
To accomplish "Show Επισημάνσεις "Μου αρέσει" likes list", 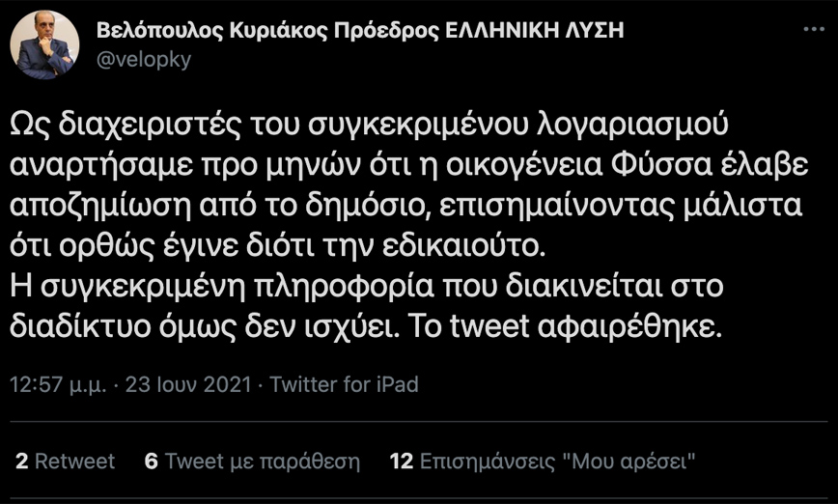I will coord(558,462).
